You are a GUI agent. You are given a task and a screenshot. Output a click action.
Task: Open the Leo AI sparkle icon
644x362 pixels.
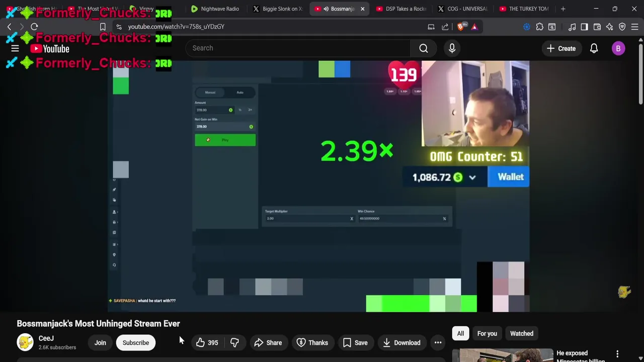[x=610, y=27]
